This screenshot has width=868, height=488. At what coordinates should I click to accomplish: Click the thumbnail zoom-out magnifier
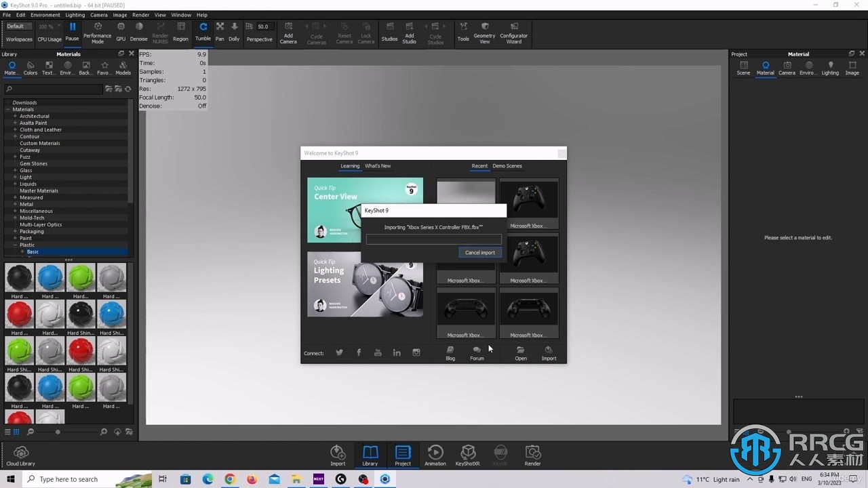31,432
